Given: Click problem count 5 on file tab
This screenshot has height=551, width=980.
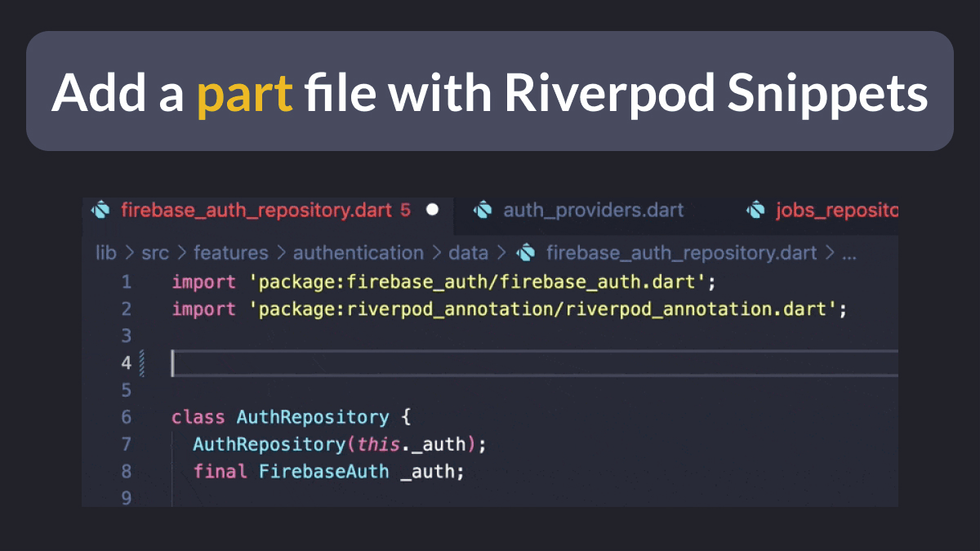Looking at the screenshot, I should (405, 211).
